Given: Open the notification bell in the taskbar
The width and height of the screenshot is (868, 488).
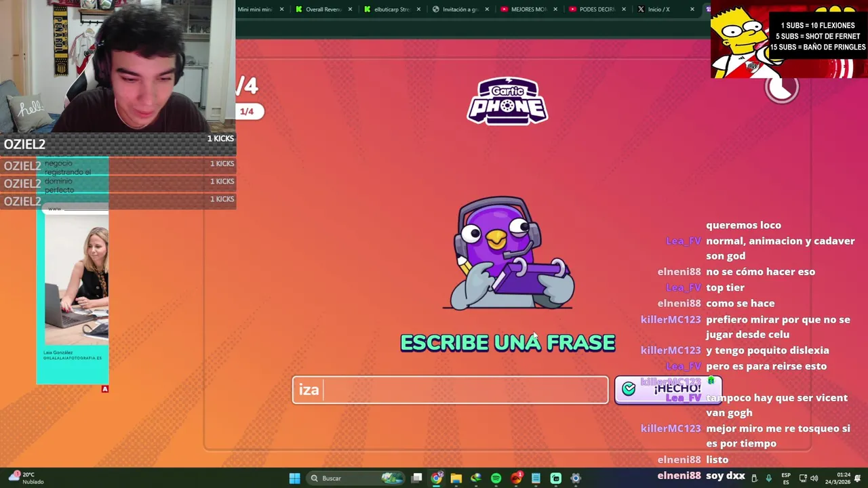Looking at the screenshot, I should tap(858, 479).
